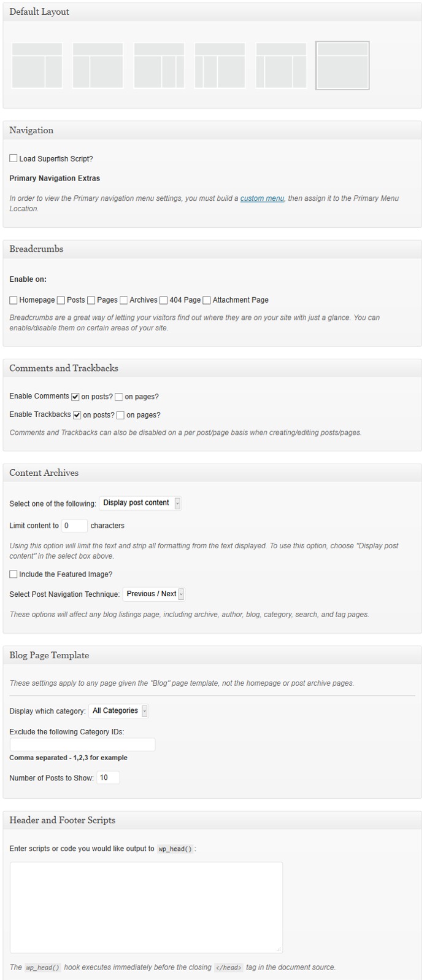Open the Previous / Next navigation dropdown
This screenshot has height=980, width=427.
point(154,594)
